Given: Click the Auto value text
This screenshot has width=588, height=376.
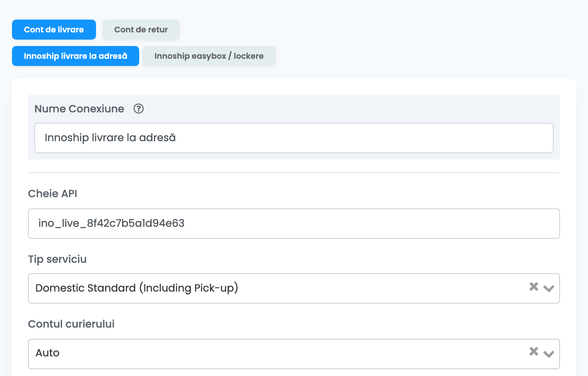Looking at the screenshot, I should pyautogui.click(x=48, y=353).
